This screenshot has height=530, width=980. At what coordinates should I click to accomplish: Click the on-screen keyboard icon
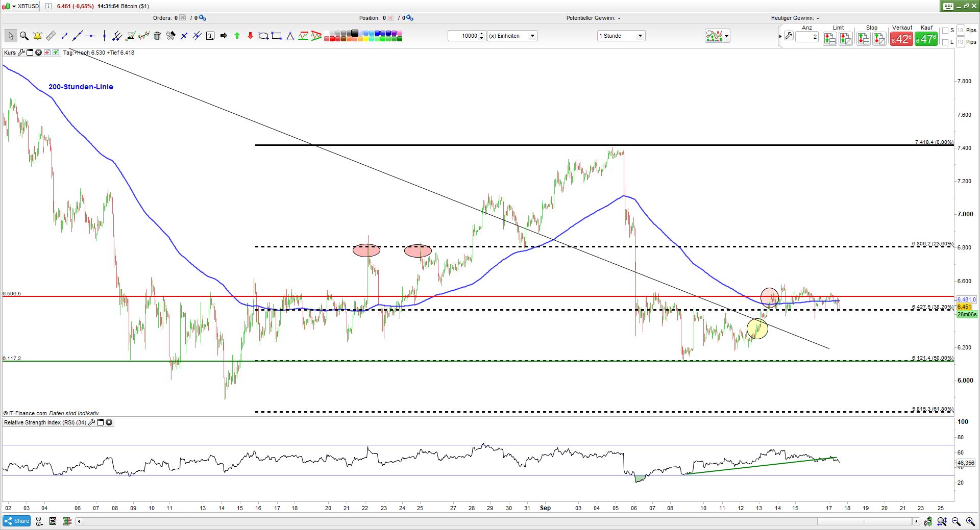[948, 6]
